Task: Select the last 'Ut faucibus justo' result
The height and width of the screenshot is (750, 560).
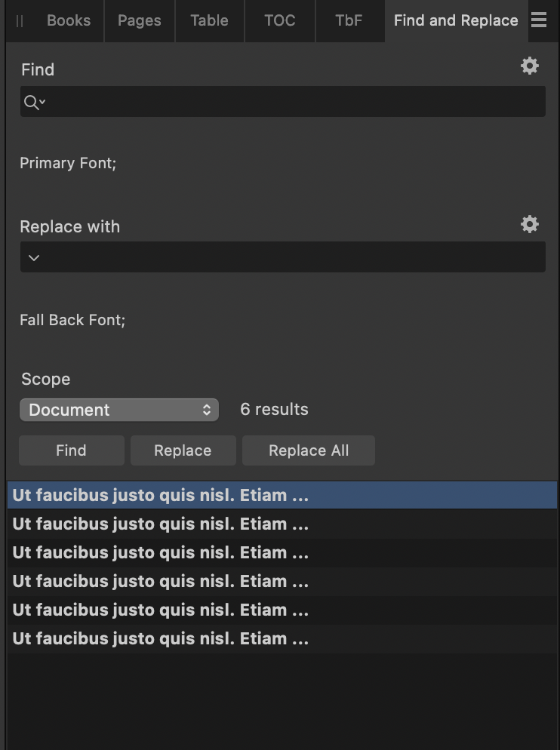Action: 279,638
